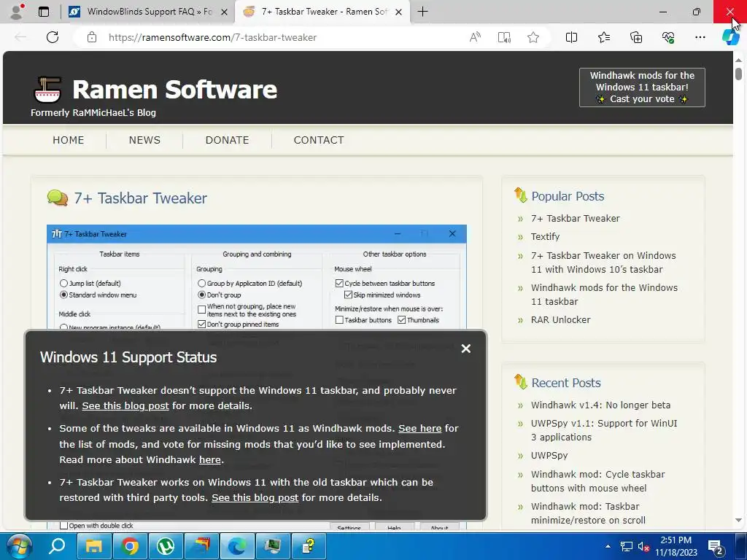Open Collections panel
The height and width of the screenshot is (560, 747).
(636, 37)
